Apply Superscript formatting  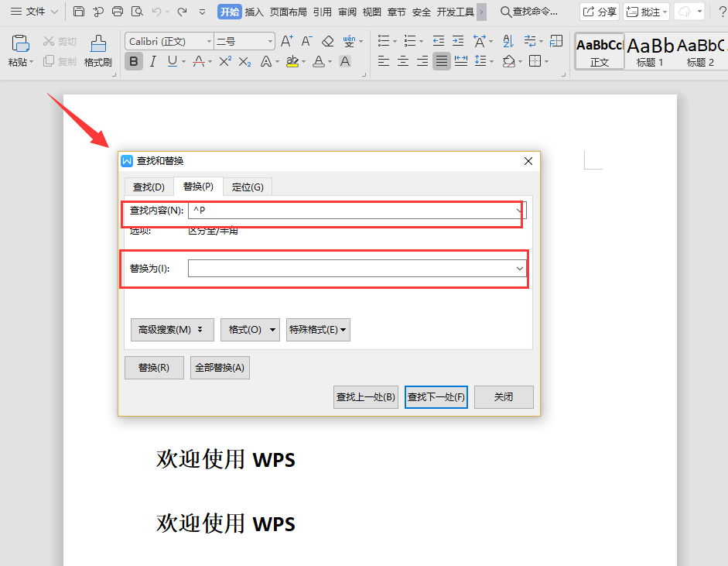point(225,61)
